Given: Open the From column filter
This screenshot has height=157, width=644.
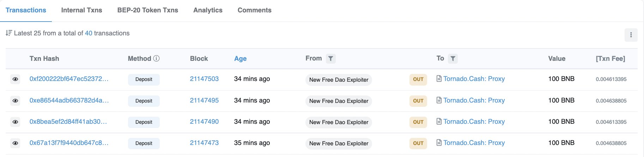Looking at the screenshot, I should (330, 58).
